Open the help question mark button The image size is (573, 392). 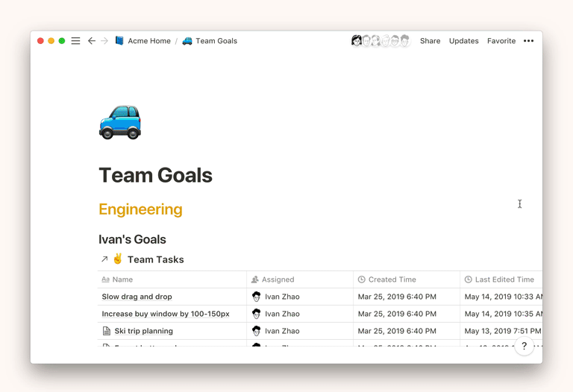(524, 346)
